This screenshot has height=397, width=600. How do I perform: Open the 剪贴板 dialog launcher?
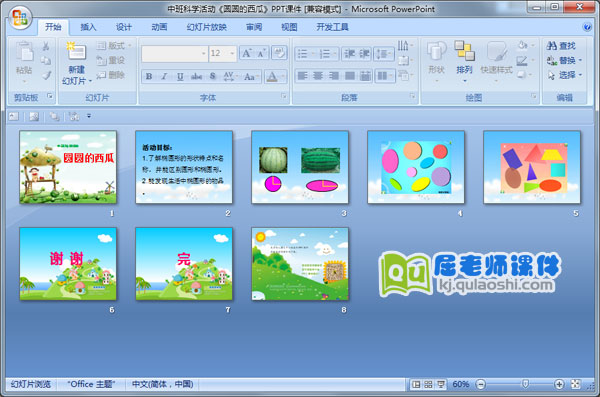50,96
